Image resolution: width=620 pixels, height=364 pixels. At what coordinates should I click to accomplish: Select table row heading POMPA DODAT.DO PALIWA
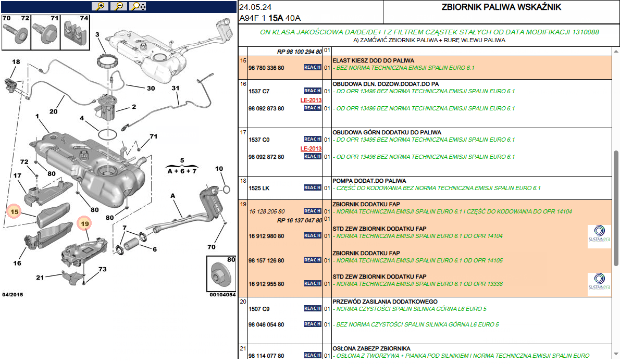click(x=369, y=181)
